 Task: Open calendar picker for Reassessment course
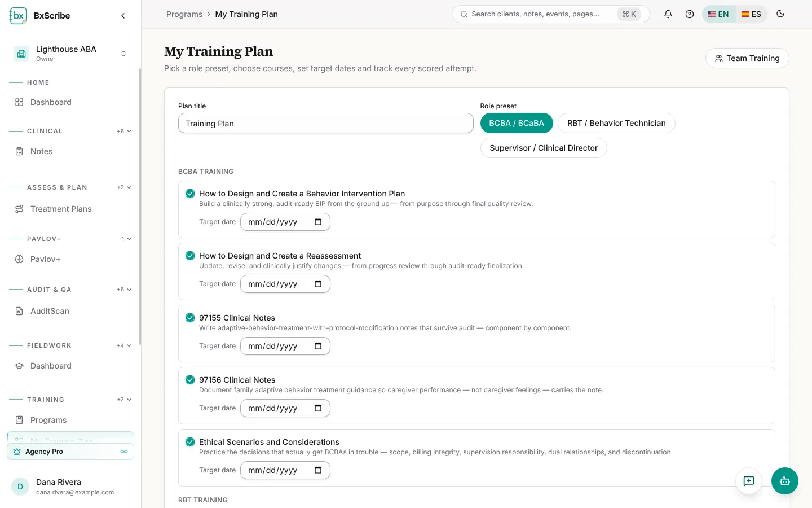pyautogui.click(x=318, y=284)
